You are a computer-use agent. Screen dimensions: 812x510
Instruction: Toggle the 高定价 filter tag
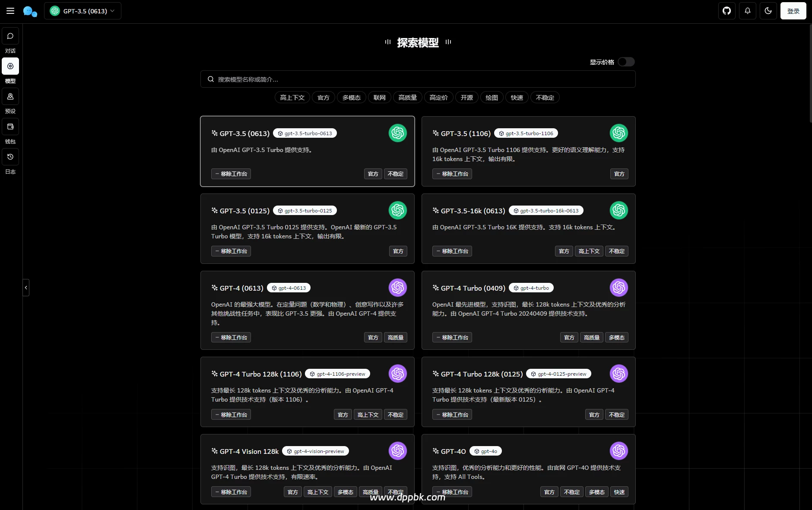[x=439, y=98]
